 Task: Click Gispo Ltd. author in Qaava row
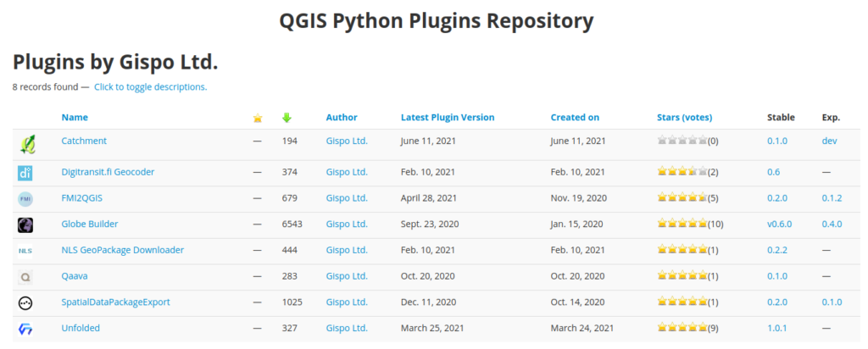click(347, 276)
